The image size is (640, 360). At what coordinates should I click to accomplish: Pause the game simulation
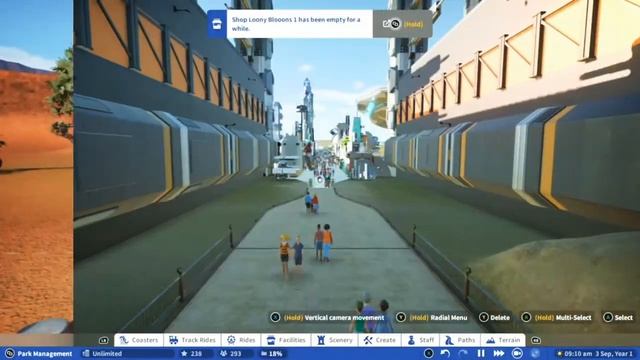coord(481,353)
